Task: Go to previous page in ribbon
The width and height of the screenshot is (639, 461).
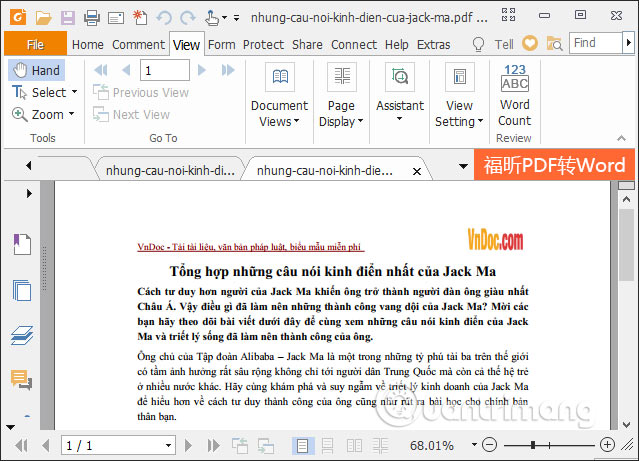Action: [x=126, y=70]
